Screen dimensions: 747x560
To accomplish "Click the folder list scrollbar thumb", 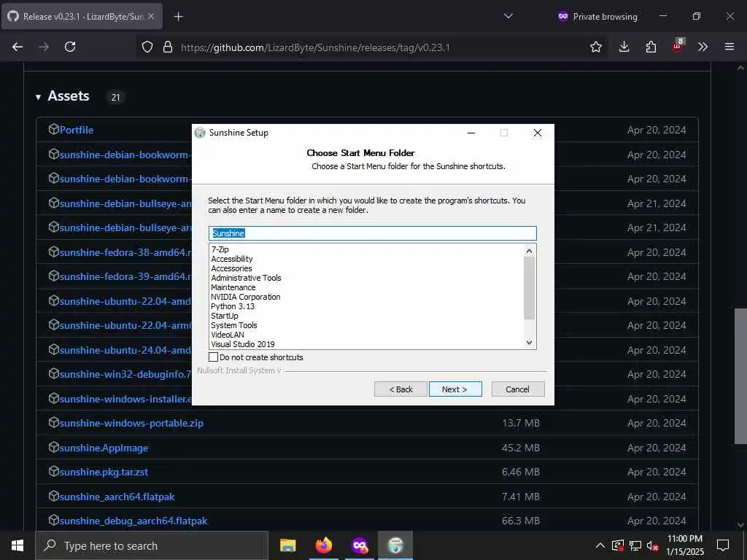I will pyautogui.click(x=530, y=287).
